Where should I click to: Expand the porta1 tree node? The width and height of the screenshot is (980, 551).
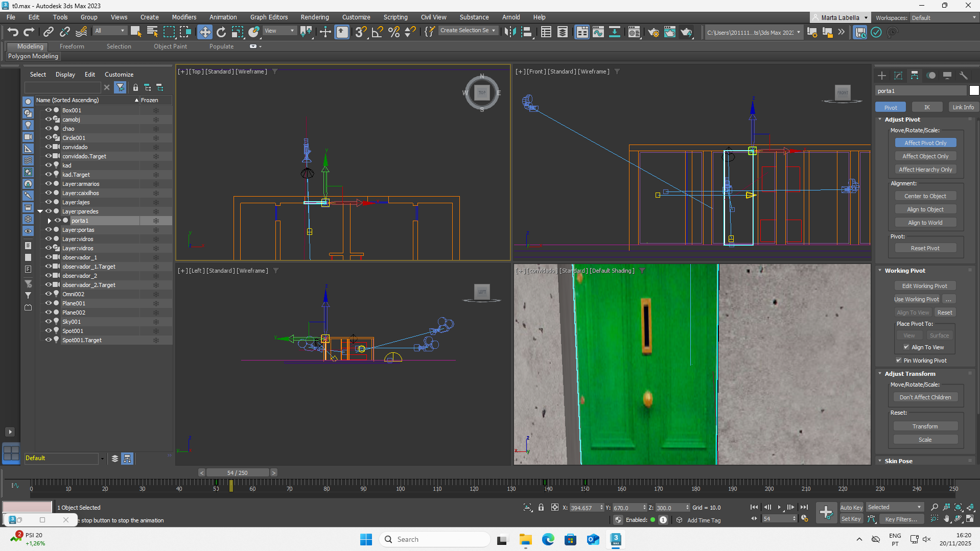coord(49,221)
